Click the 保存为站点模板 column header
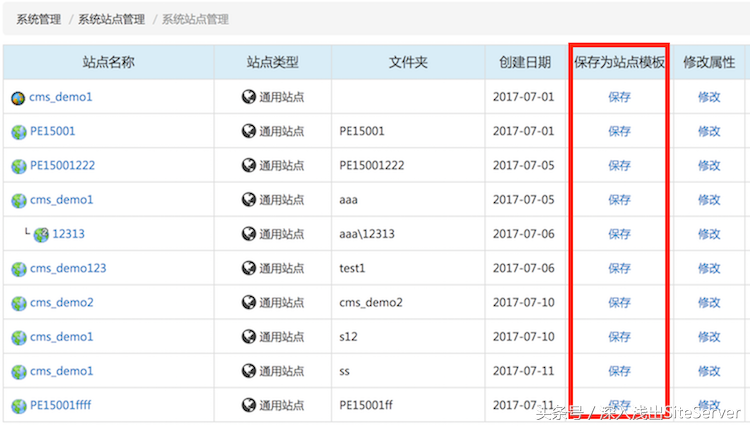This screenshot has height=426, width=750. pyautogui.click(x=619, y=62)
